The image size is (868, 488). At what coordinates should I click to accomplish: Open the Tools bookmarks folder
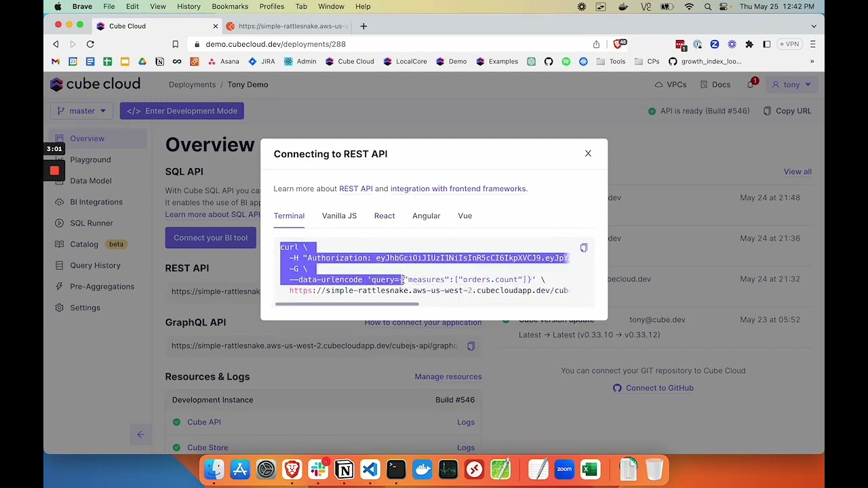pos(610,62)
